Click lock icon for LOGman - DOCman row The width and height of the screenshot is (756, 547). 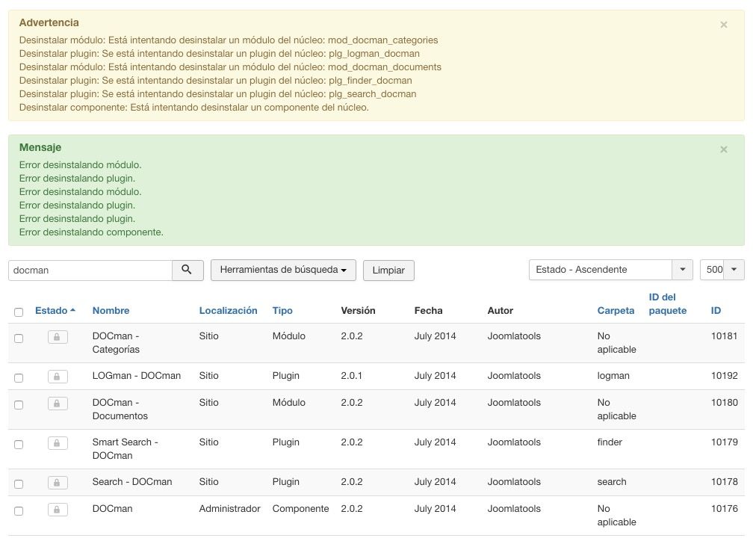[x=58, y=376]
